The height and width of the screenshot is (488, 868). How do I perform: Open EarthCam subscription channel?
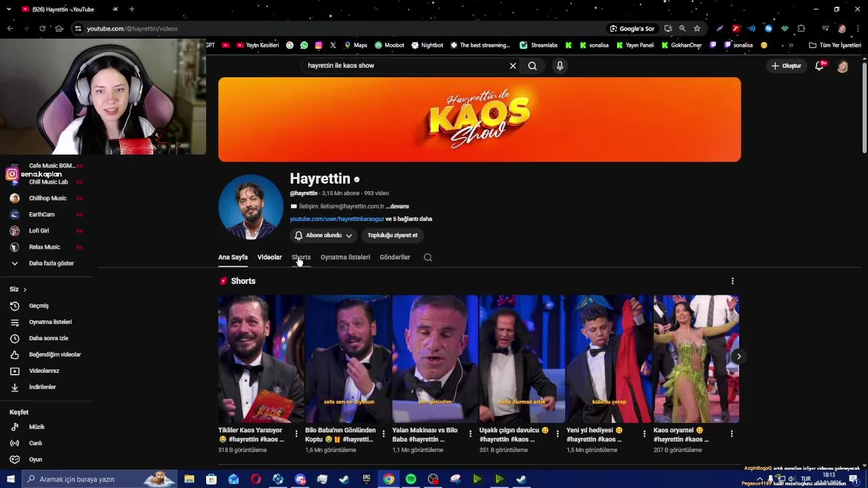pos(46,214)
